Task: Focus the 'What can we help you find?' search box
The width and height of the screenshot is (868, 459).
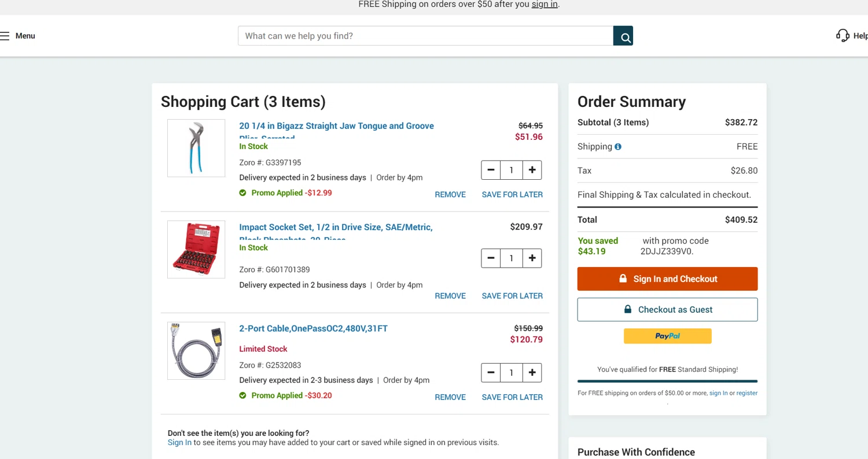Action: tap(425, 36)
